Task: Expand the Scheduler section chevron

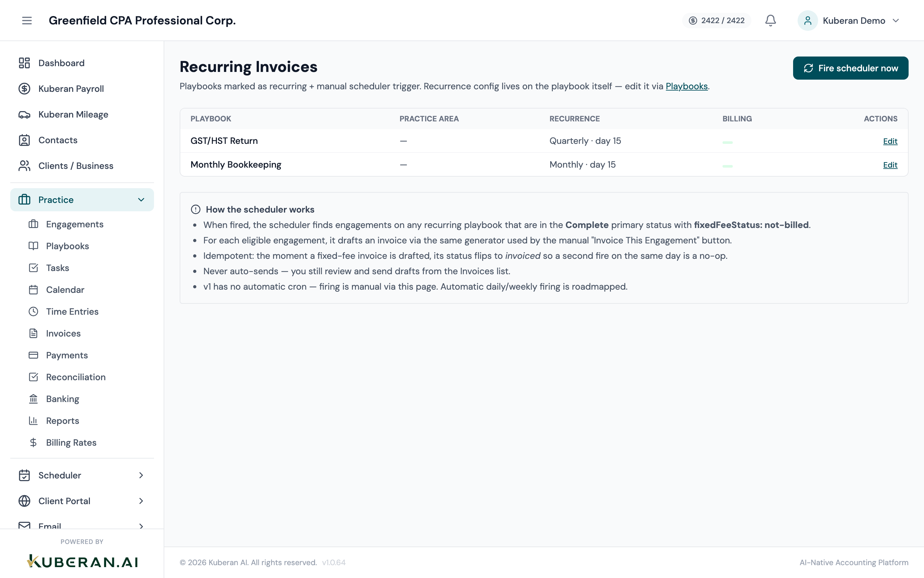Action: click(141, 475)
